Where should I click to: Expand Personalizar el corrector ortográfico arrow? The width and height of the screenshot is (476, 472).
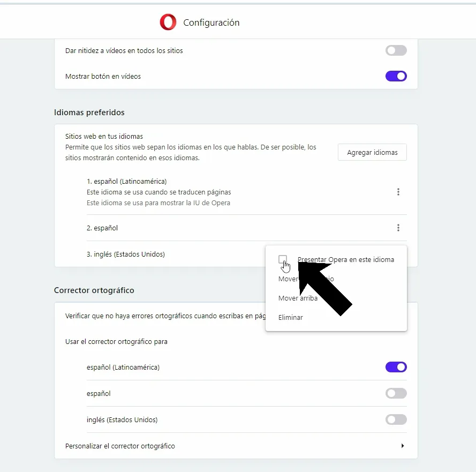(x=403, y=446)
